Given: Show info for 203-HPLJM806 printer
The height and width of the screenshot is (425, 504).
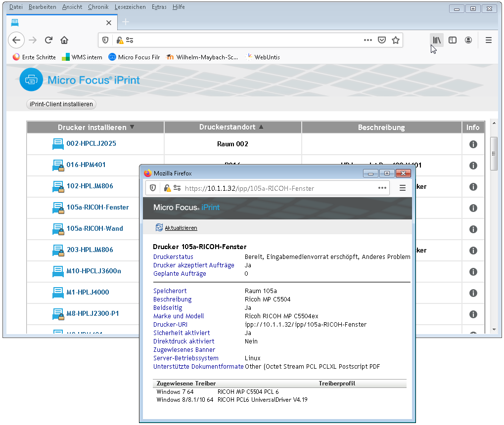Looking at the screenshot, I should coord(473,250).
